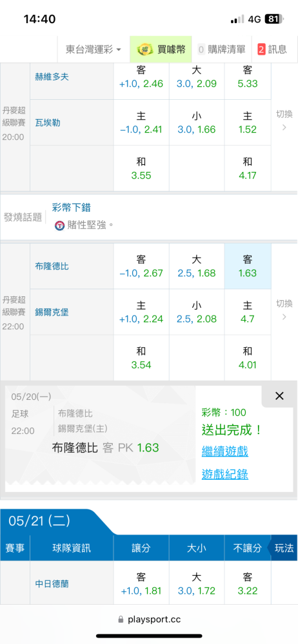Tap the Texas Rangers avatar in 發燒話題
Screen dimensions: 298x644
pyautogui.click(x=60, y=225)
